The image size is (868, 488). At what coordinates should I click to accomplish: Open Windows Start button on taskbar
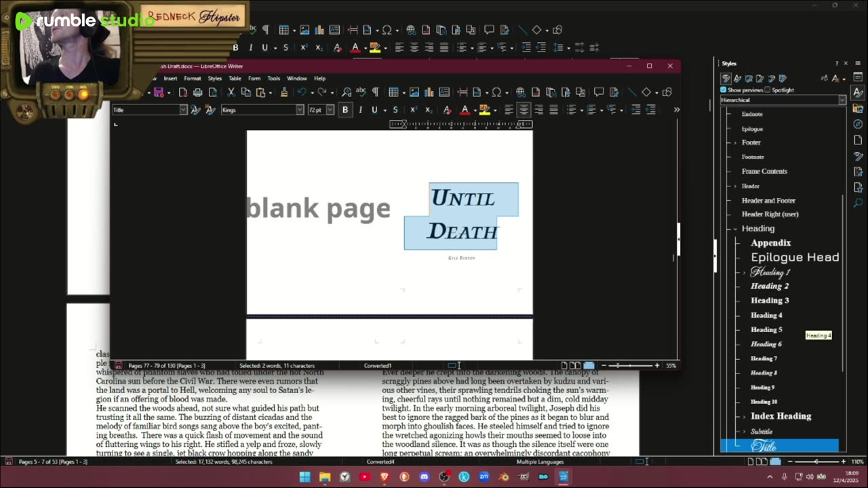305,476
